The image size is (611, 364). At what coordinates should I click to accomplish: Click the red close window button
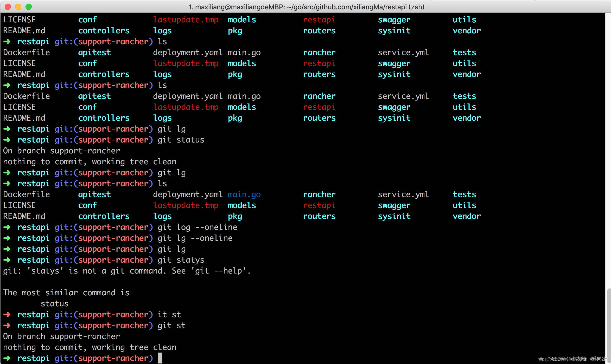[8, 7]
